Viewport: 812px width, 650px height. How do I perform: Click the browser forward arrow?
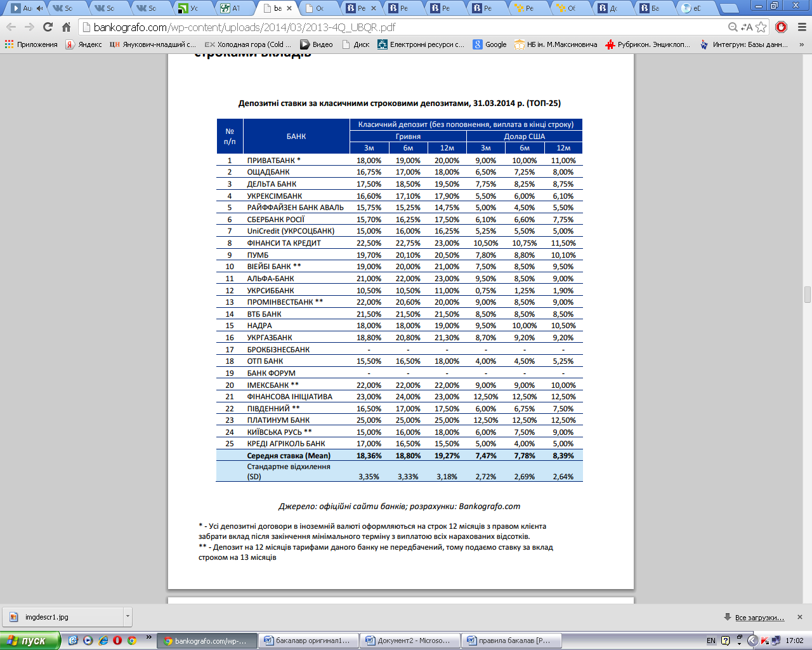pyautogui.click(x=29, y=27)
